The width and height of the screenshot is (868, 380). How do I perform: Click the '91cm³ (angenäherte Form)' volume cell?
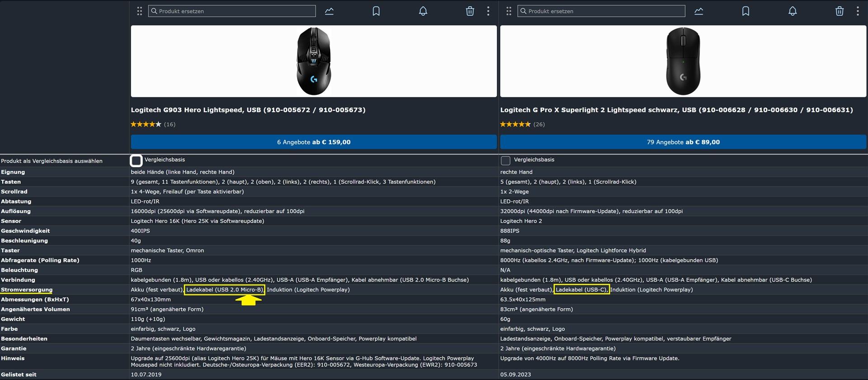[167, 310]
